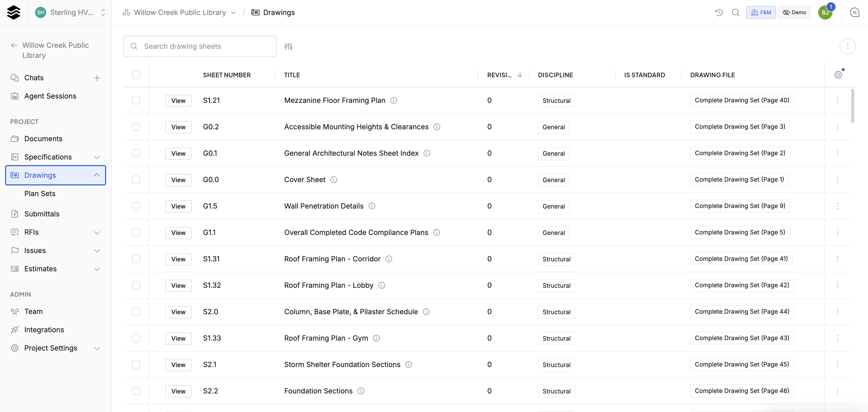Open the filter settings icon beside search
Screen dimensions: 868x412
(x=288, y=46)
